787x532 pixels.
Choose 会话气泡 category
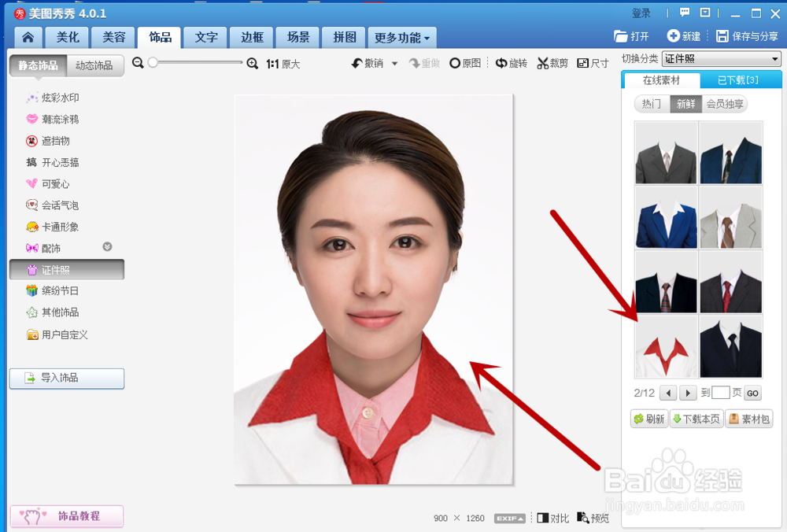pyautogui.click(x=53, y=205)
